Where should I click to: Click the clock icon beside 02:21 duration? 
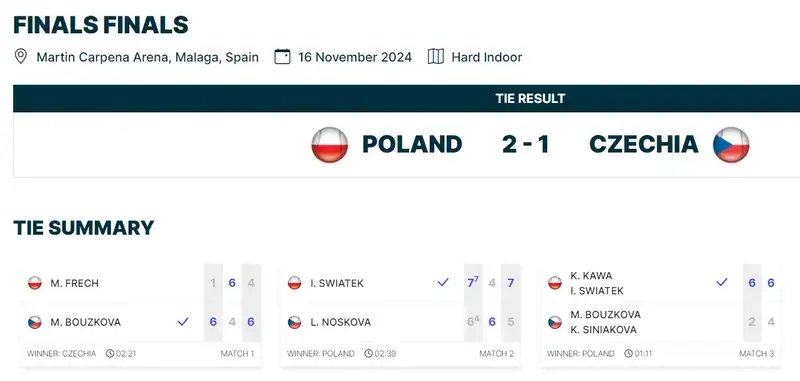110,353
